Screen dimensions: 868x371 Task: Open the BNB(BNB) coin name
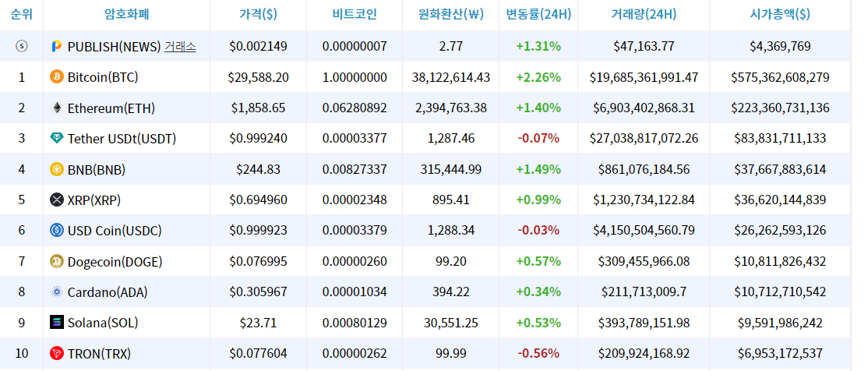(x=97, y=169)
